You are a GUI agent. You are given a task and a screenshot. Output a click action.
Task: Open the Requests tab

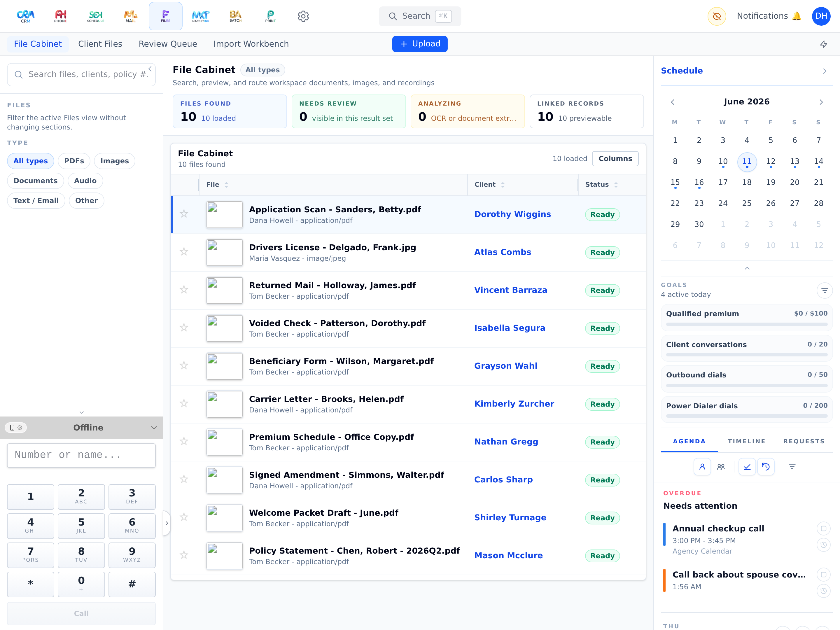click(x=804, y=441)
